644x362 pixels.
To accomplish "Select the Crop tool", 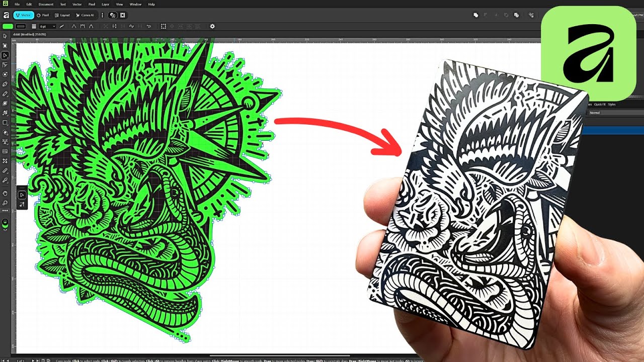I will [5, 161].
